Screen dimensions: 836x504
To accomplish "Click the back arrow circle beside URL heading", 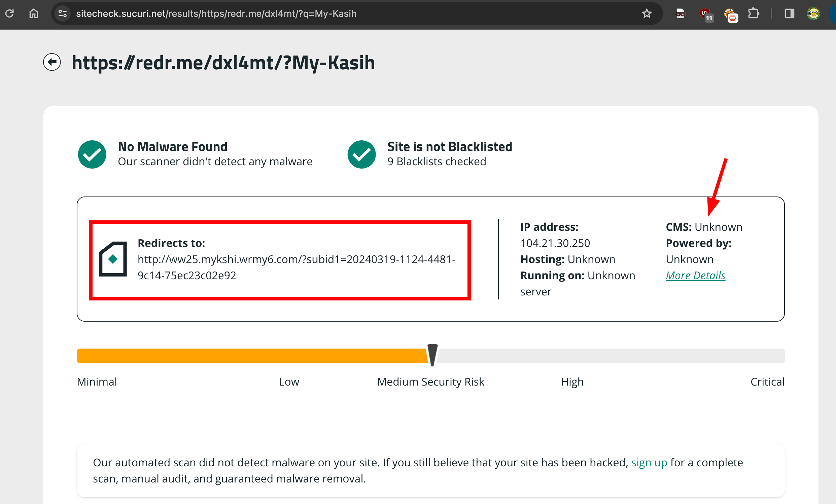I will click(52, 62).
